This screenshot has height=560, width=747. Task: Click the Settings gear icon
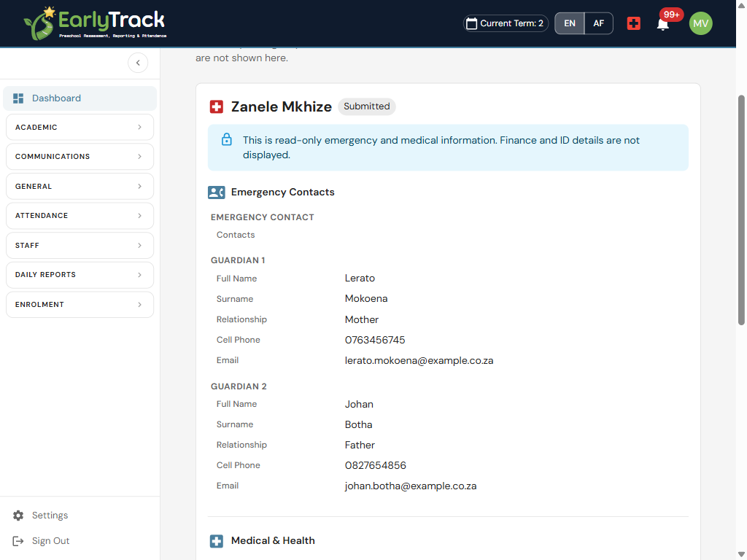(18, 516)
